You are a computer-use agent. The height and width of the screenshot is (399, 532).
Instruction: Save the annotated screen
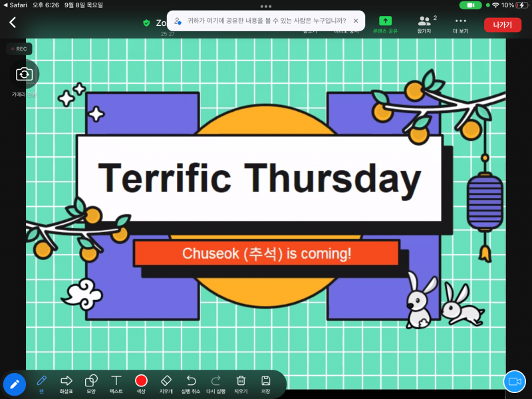[265, 381]
